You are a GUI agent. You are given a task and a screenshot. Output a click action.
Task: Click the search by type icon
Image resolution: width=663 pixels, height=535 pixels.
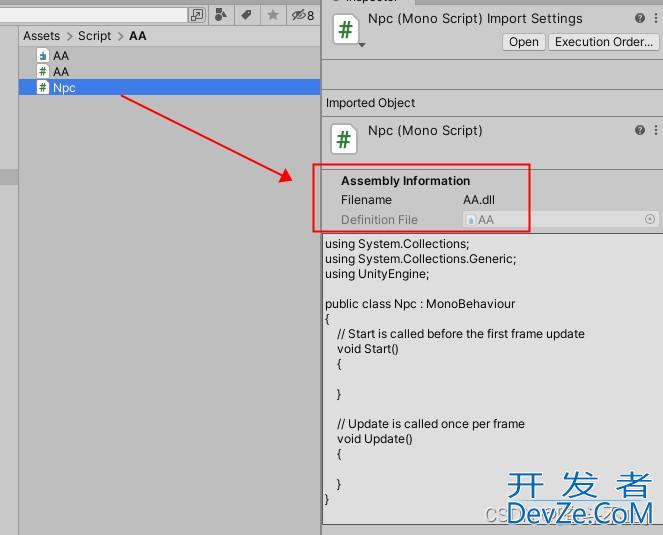(x=221, y=15)
